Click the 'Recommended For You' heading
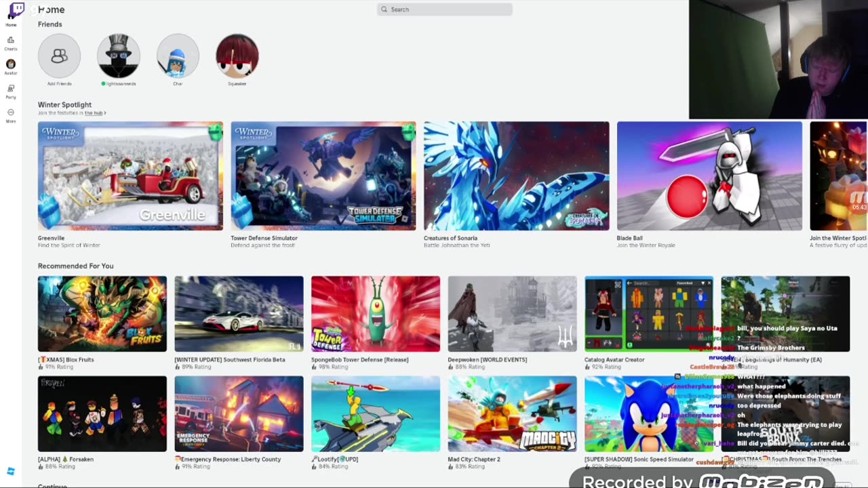Viewport: 868px width, 488px height. pyautogui.click(x=76, y=266)
